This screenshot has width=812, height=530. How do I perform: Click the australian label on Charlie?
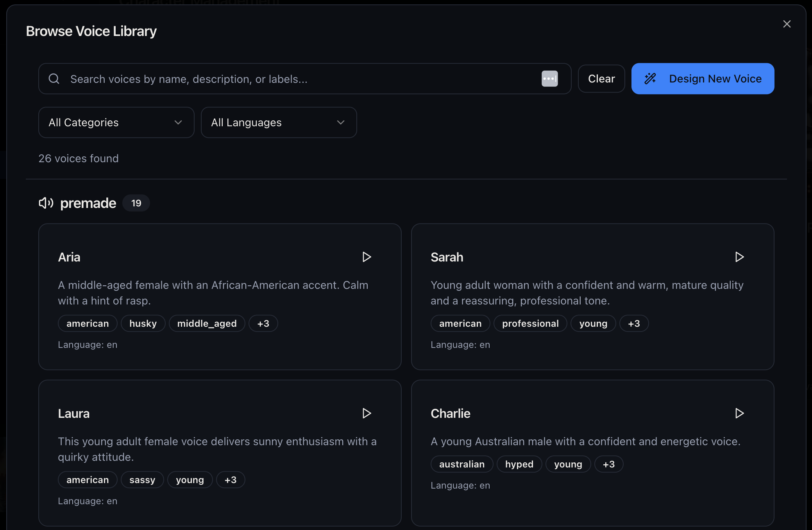[x=461, y=464]
